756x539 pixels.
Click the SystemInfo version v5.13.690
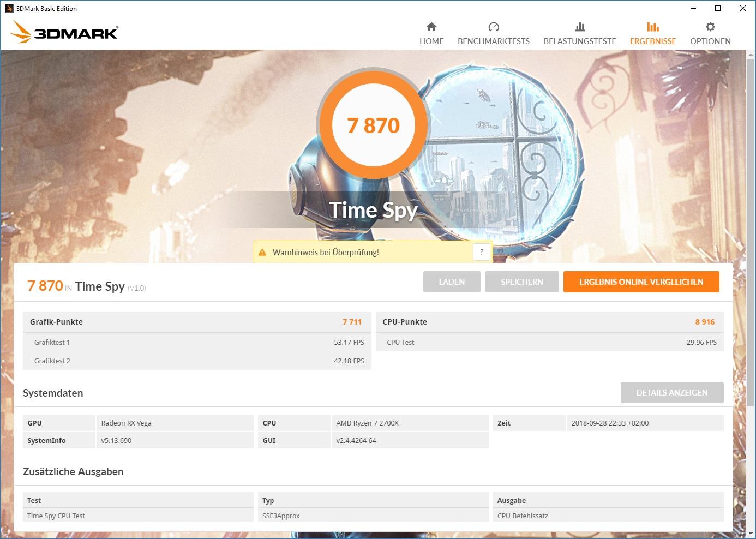(x=116, y=441)
